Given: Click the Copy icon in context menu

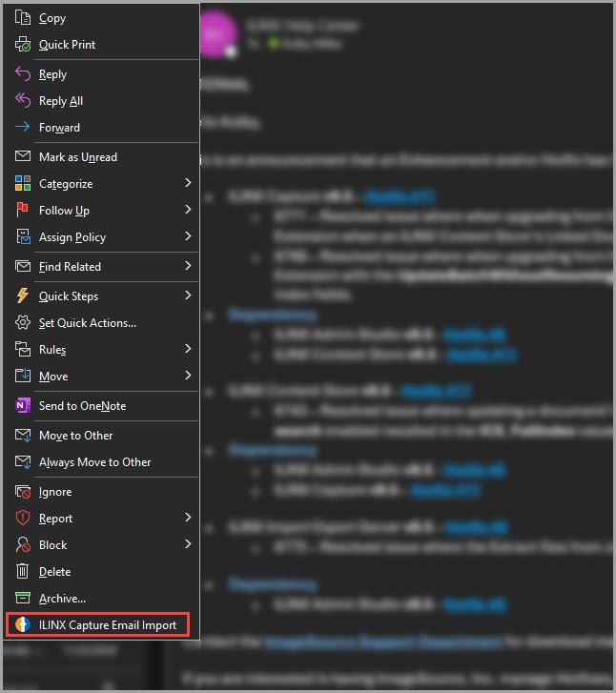Looking at the screenshot, I should point(22,18).
